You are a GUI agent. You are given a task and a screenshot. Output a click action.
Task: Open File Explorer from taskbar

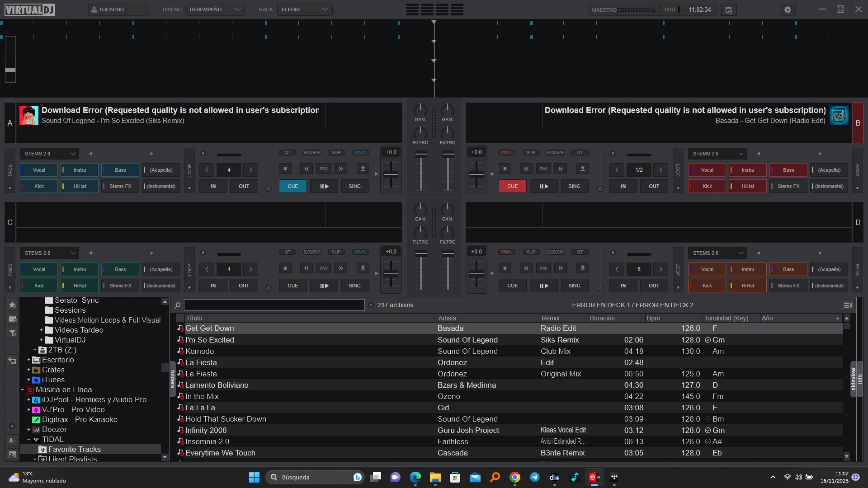pos(435,477)
